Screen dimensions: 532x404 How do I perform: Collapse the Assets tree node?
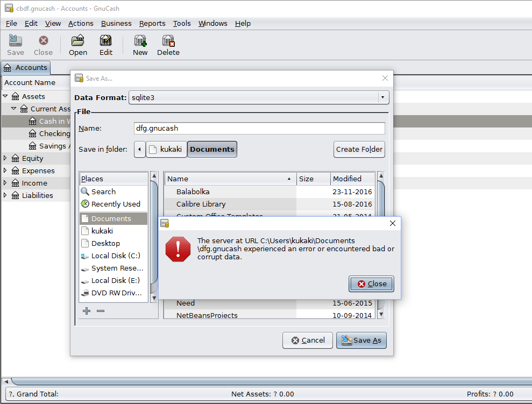(x=5, y=96)
